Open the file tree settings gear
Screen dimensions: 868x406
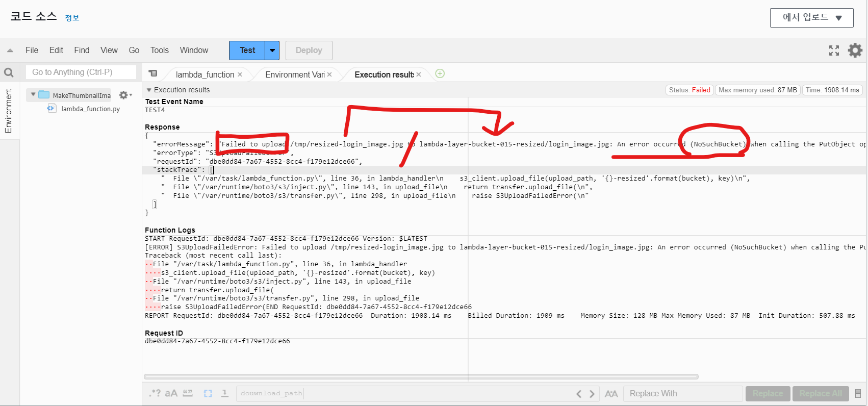coord(125,95)
